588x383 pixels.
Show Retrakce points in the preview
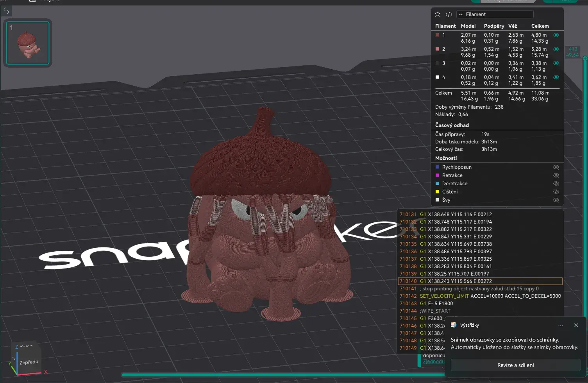[x=556, y=175]
